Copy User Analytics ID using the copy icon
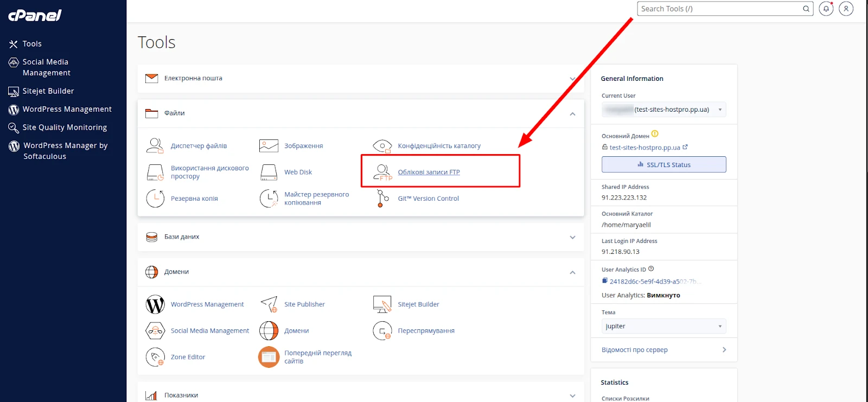868x402 pixels. coord(605,281)
